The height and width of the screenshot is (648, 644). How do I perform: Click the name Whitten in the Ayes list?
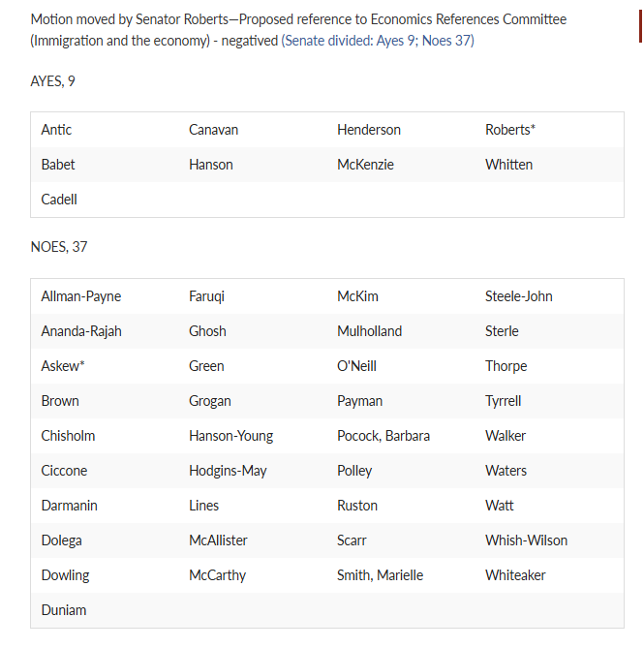tap(508, 165)
